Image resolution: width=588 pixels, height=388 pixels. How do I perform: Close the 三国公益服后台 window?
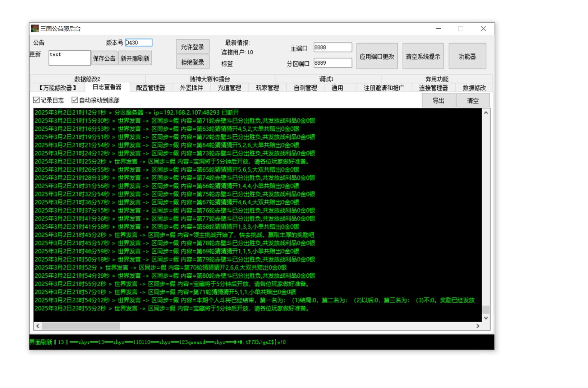483,29
